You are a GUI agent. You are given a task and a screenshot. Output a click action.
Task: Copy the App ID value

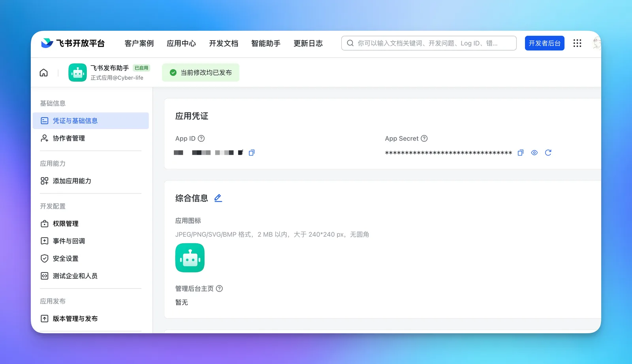[252, 152]
